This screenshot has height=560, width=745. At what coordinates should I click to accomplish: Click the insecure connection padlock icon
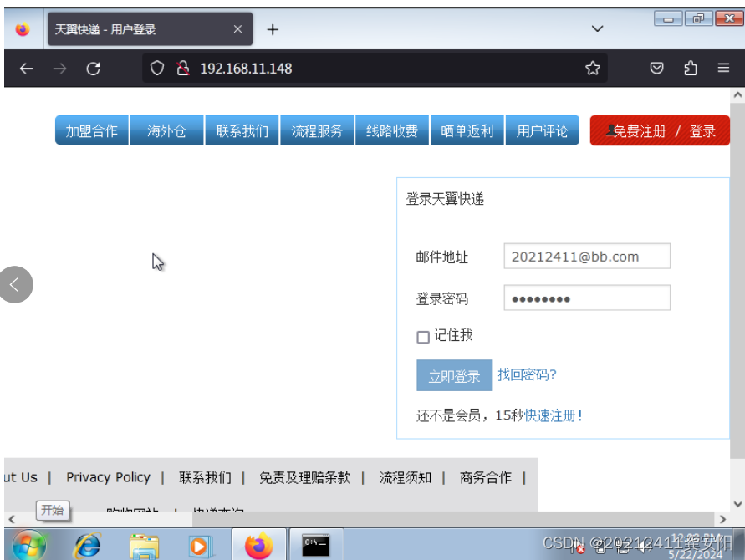pyautogui.click(x=182, y=69)
